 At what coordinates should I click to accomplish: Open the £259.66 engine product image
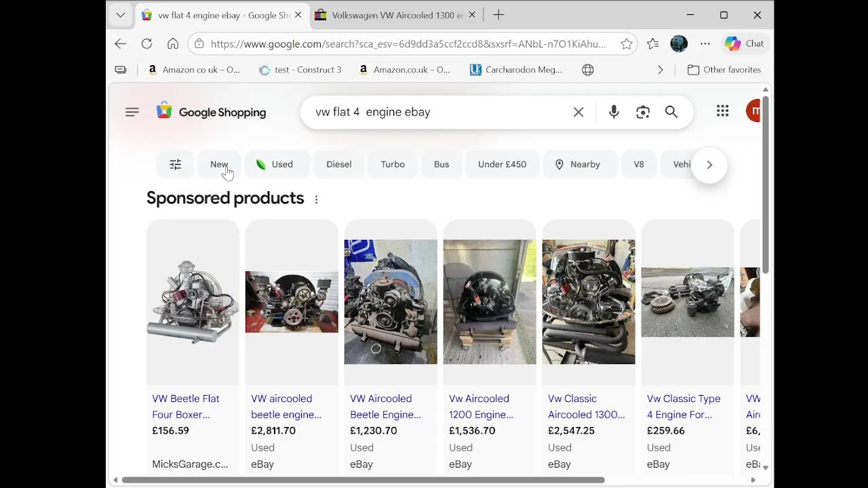tap(688, 302)
